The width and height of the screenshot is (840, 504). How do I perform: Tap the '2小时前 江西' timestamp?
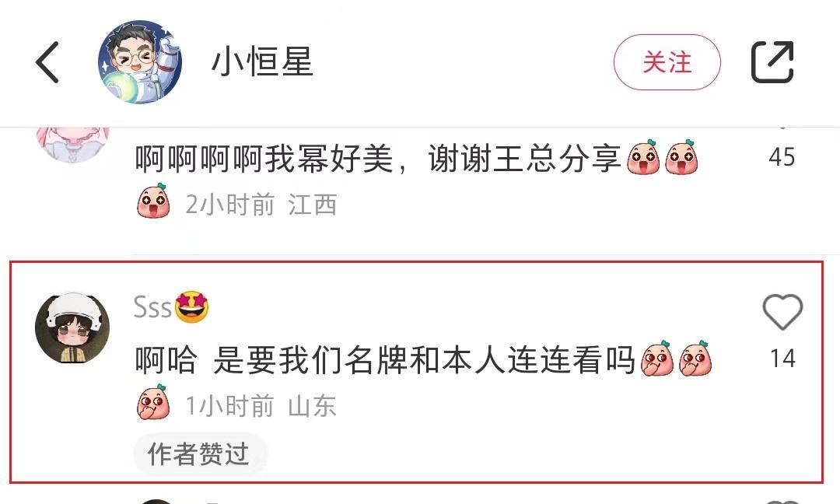261,204
